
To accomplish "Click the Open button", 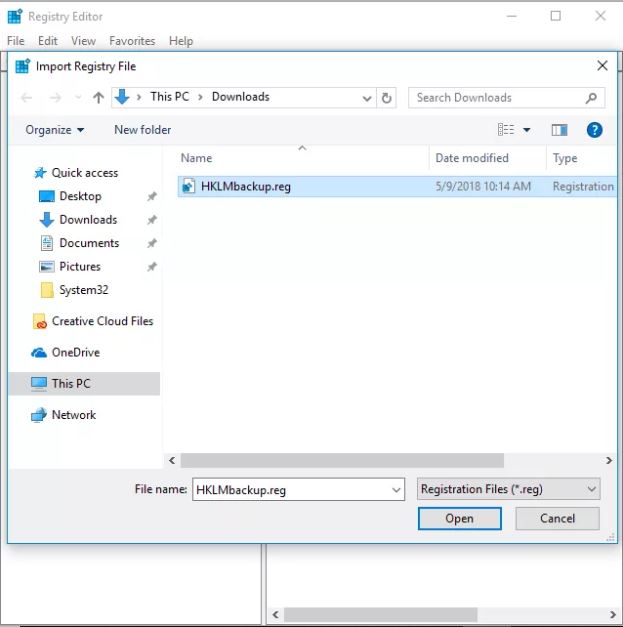I will 459,519.
